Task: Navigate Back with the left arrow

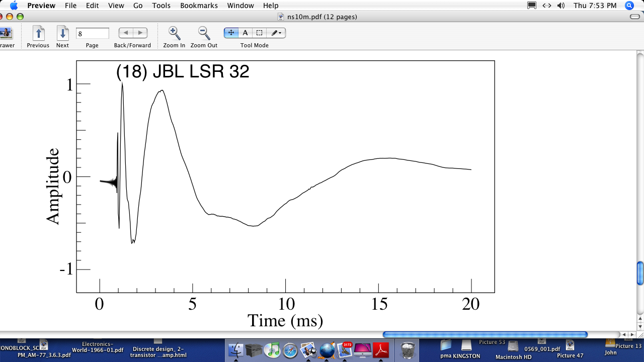Action: pyautogui.click(x=126, y=33)
